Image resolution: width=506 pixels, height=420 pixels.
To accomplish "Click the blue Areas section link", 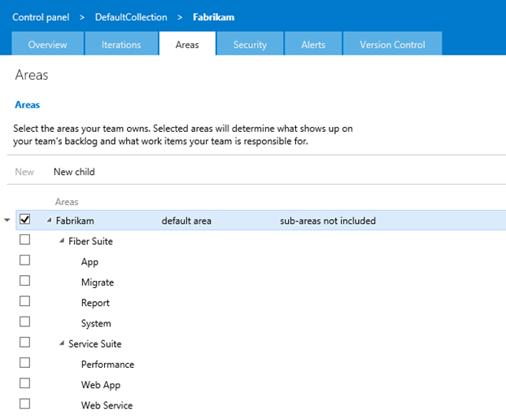I will click(28, 105).
